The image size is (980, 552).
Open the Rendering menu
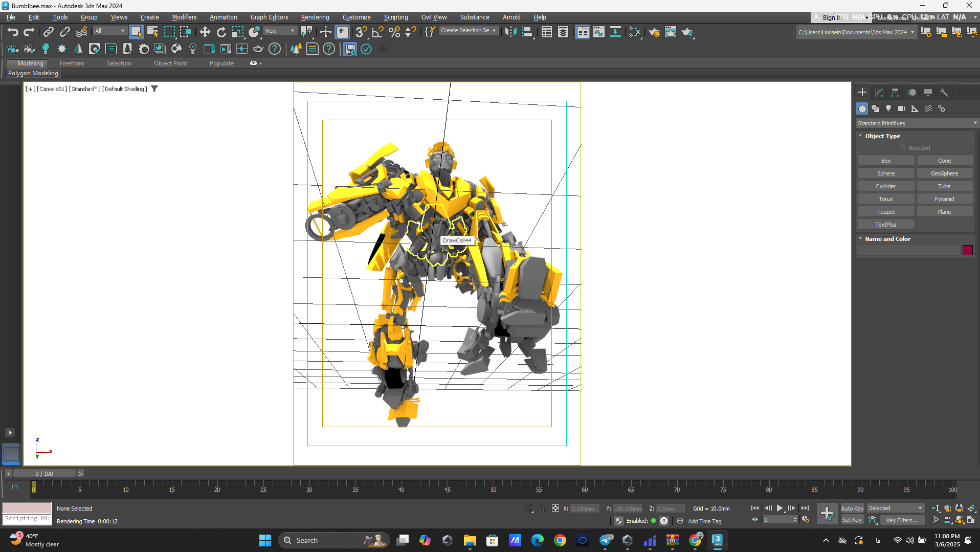coord(315,17)
